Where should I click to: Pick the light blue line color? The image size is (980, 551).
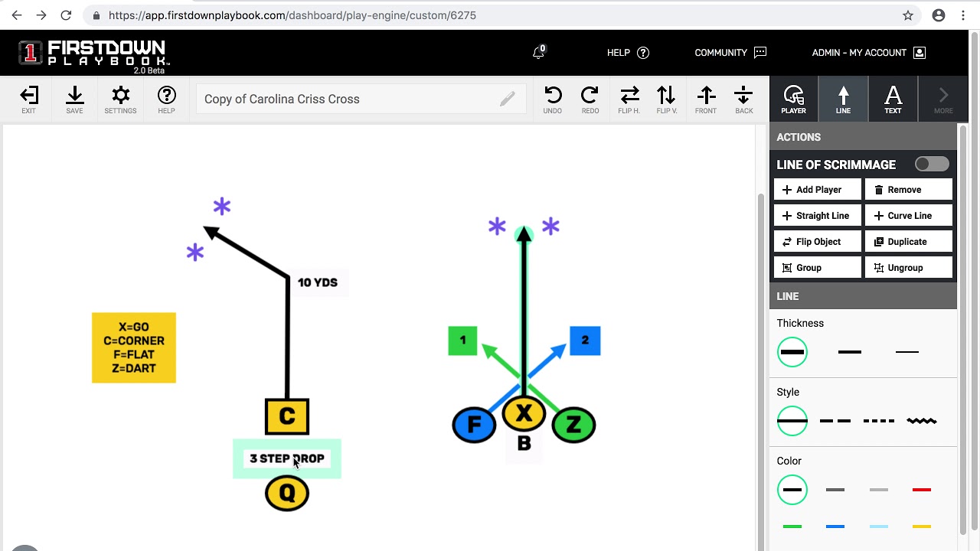879,527
